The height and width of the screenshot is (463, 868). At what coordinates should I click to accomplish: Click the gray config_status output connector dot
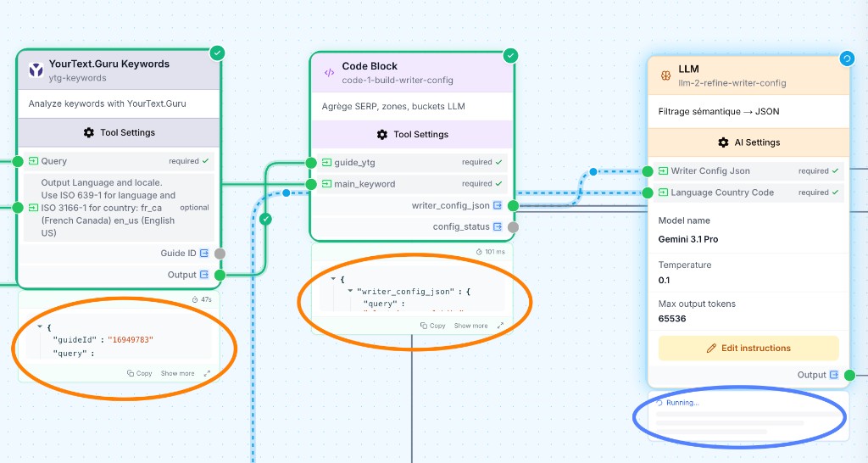click(x=513, y=227)
